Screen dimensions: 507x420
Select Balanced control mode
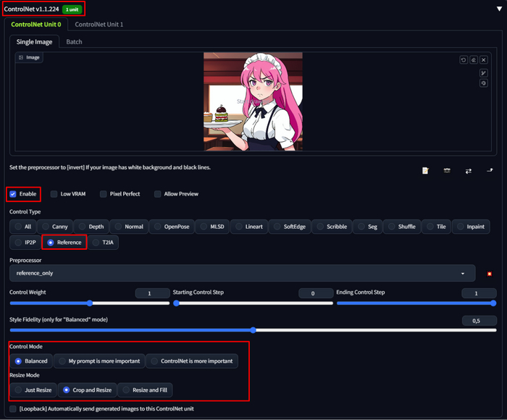[x=31, y=361]
